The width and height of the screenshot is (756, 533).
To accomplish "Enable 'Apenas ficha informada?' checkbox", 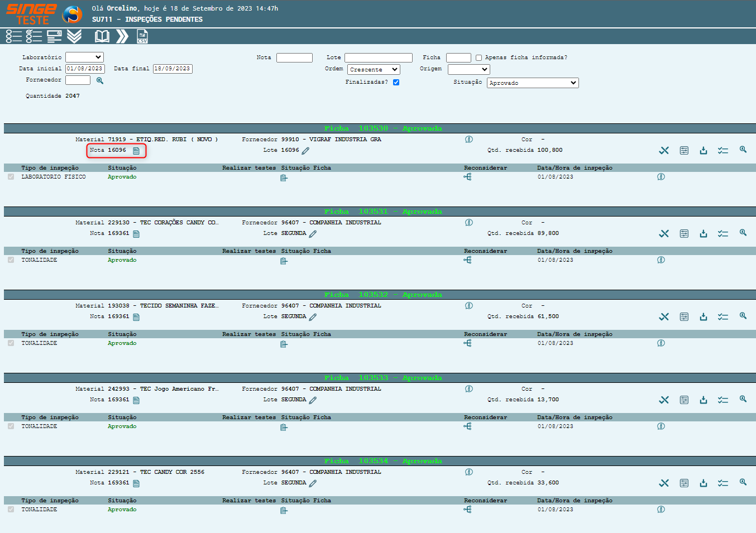I will pos(479,57).
